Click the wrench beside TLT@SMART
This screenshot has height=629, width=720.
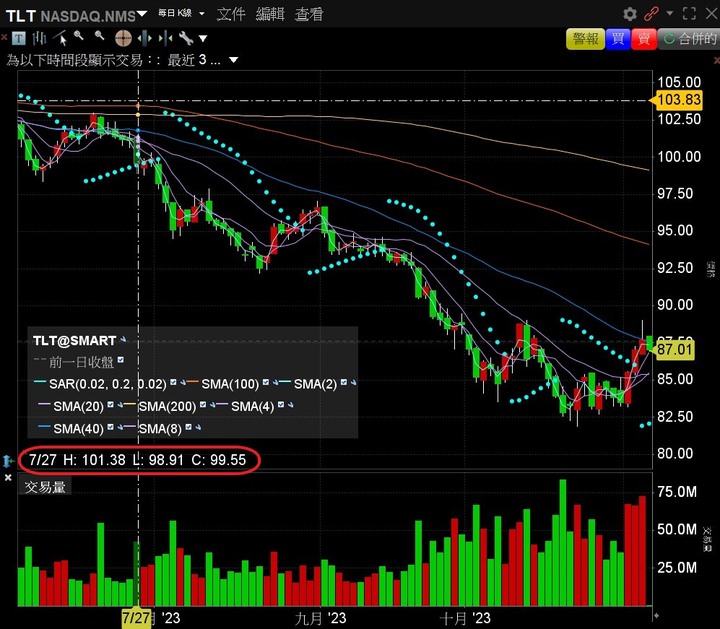pyautogui.click(x=123, y=340)
